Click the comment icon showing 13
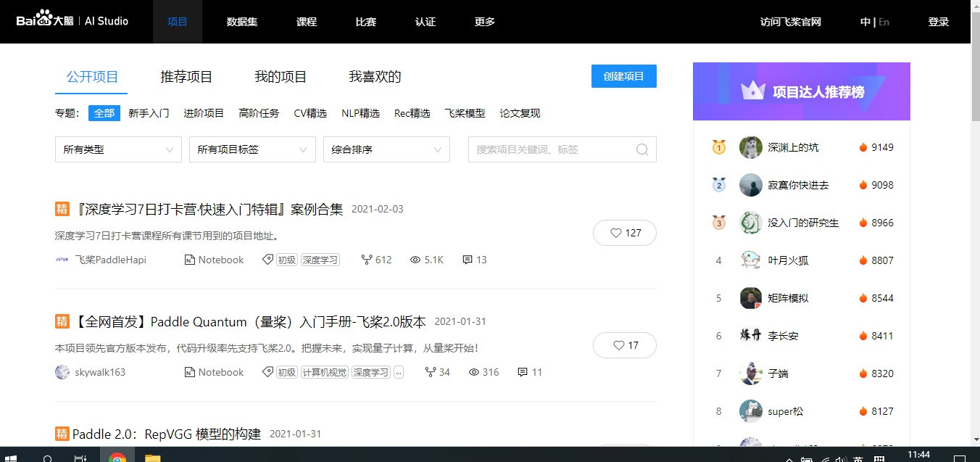The image size is (980, 462). point(467,260)
